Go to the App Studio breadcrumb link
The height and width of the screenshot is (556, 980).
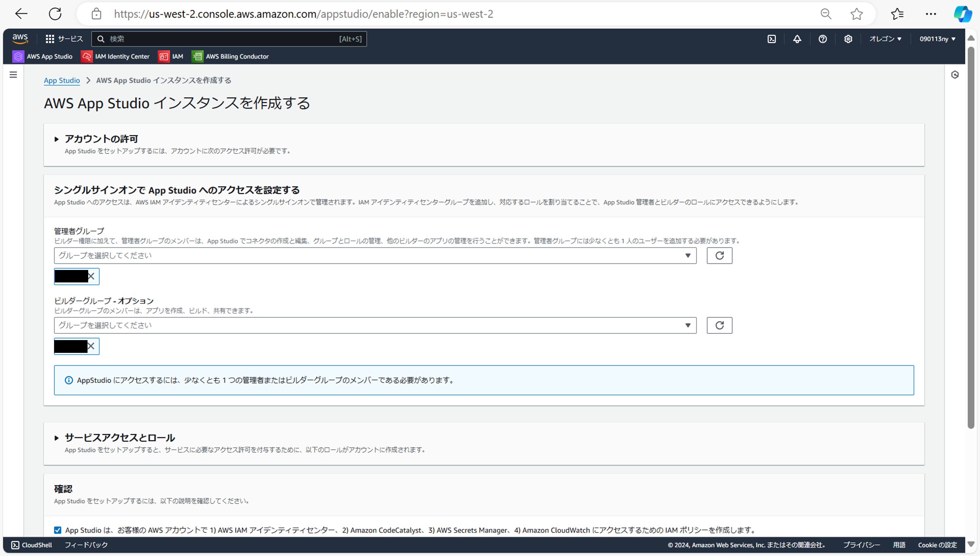pyautogui.click(x=62, y=80)
